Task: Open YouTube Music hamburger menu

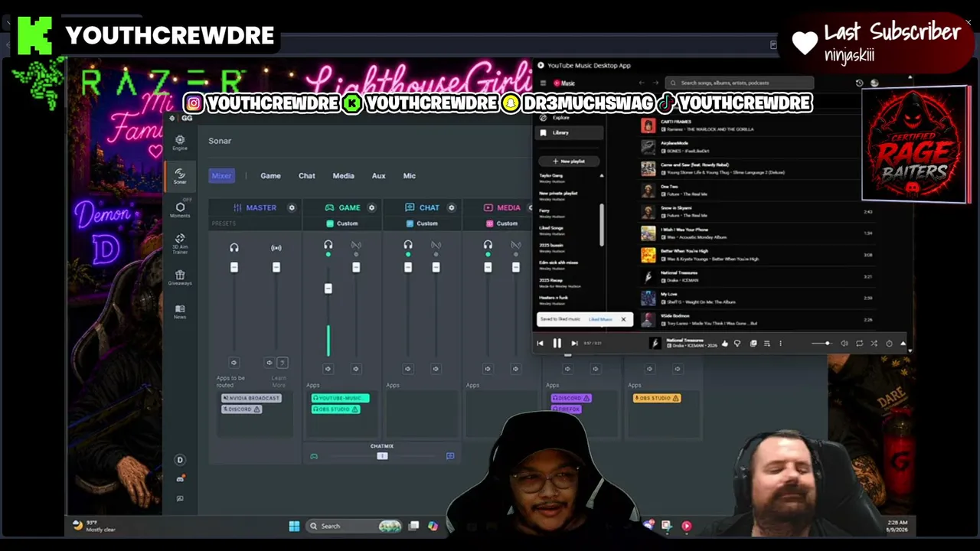Action: click(x=543, y=83)
